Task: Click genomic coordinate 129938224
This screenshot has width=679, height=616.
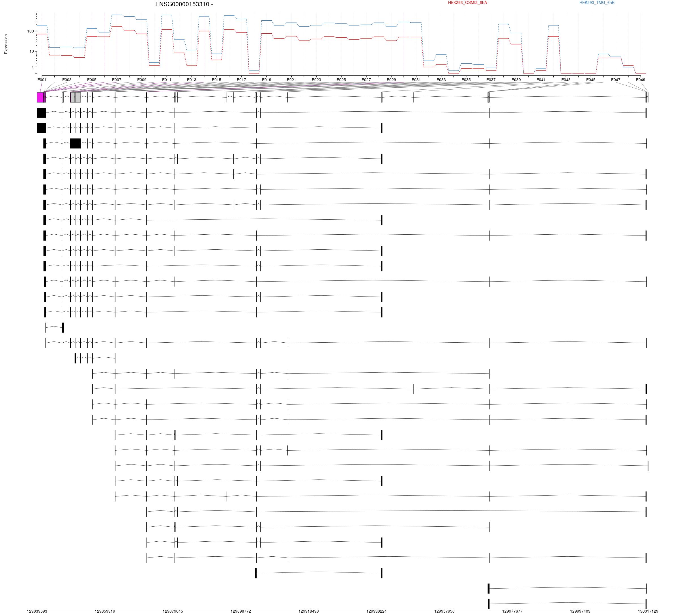Action: pos(377,611)
